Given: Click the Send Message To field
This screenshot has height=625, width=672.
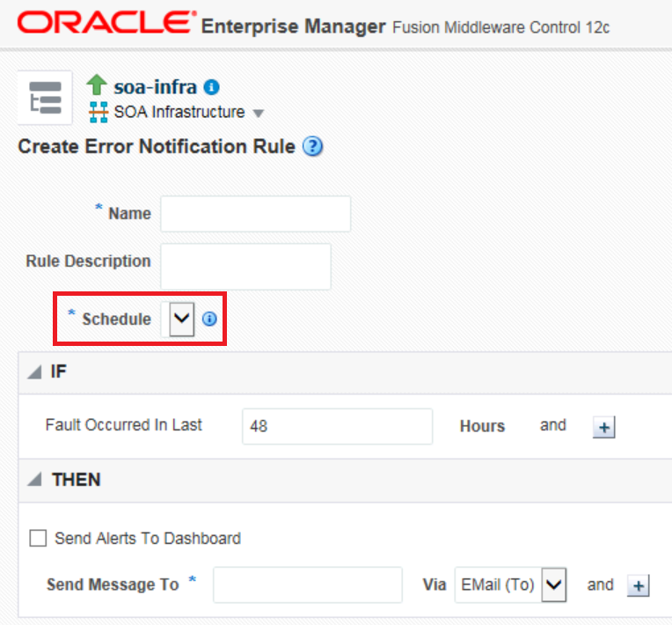Looking at the screenshot, I should (x=307, y=585).
